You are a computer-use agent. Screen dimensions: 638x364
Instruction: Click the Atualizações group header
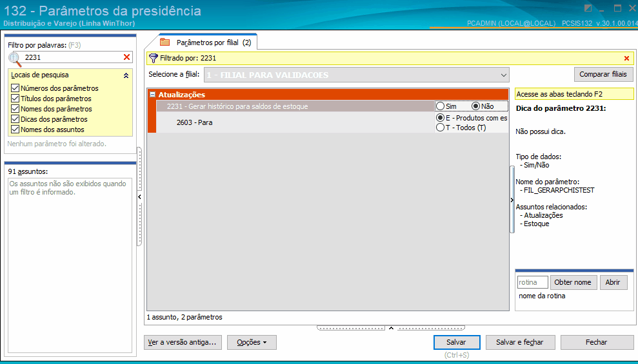pyautogui.click(x=328, y=94)
